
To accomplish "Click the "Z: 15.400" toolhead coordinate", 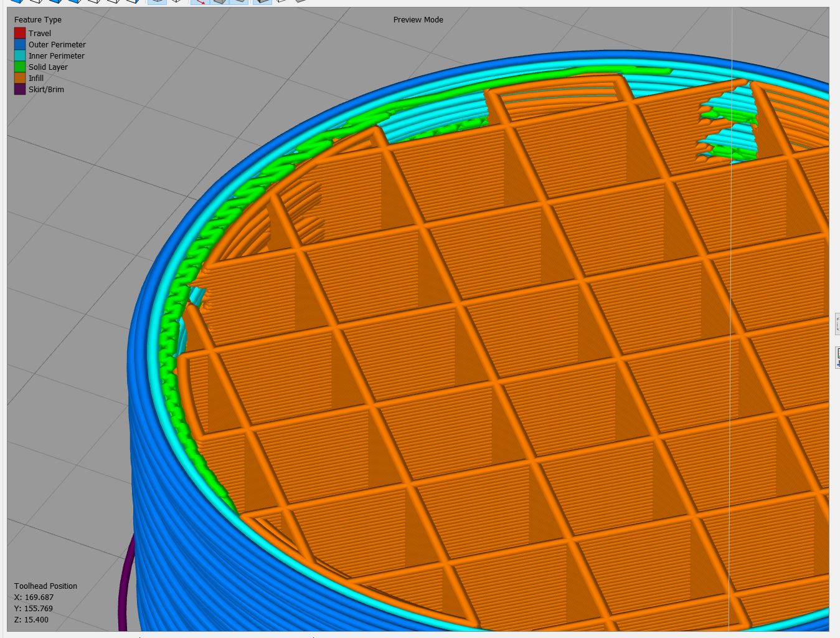I will 31,620.
